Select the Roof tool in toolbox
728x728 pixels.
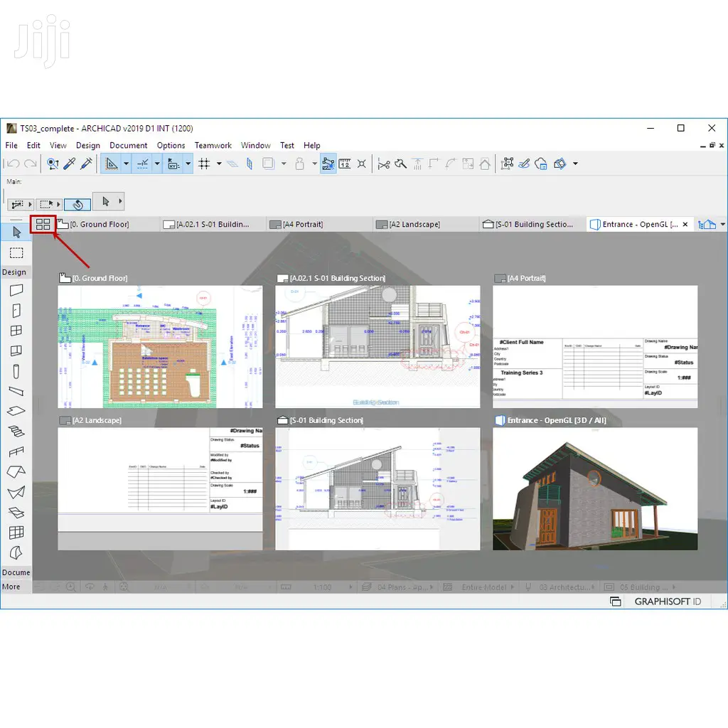click(x=16, y=472)
